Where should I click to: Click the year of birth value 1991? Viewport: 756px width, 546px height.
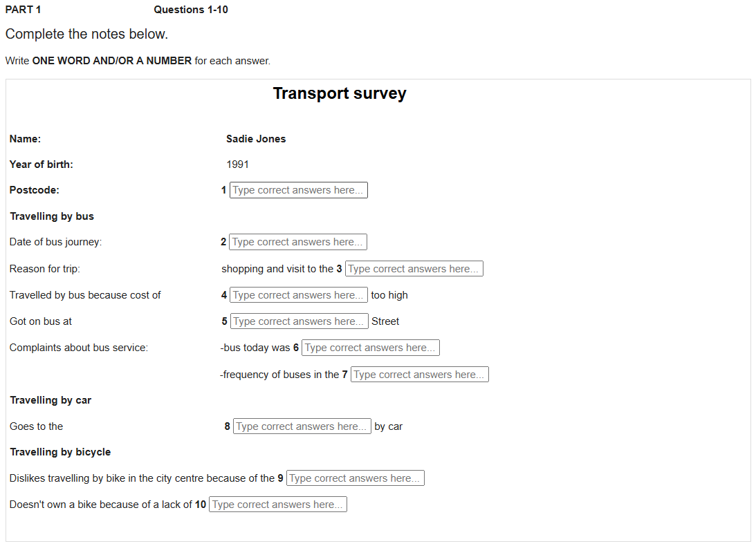click(x=237, y=164)
